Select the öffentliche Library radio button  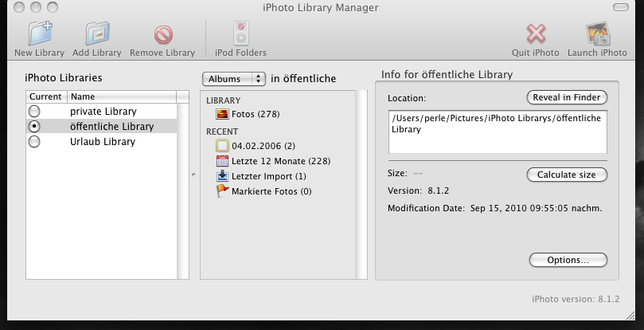pyautogui.click(x=34, y=127)
